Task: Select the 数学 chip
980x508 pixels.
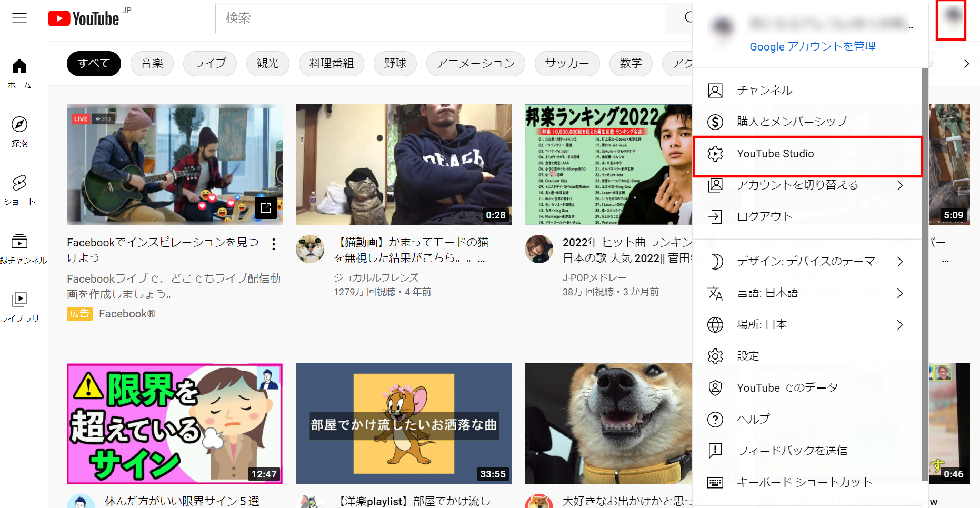Action: coord(631,64)
